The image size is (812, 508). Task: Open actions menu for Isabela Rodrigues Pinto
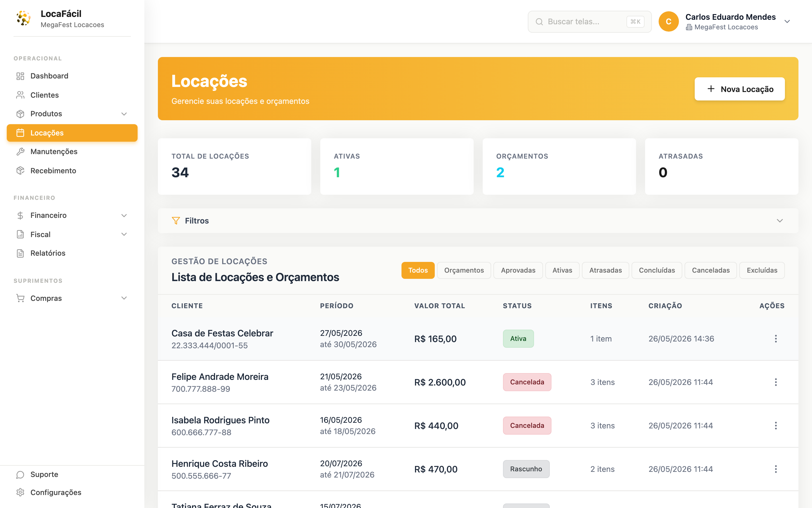(776, 426)
